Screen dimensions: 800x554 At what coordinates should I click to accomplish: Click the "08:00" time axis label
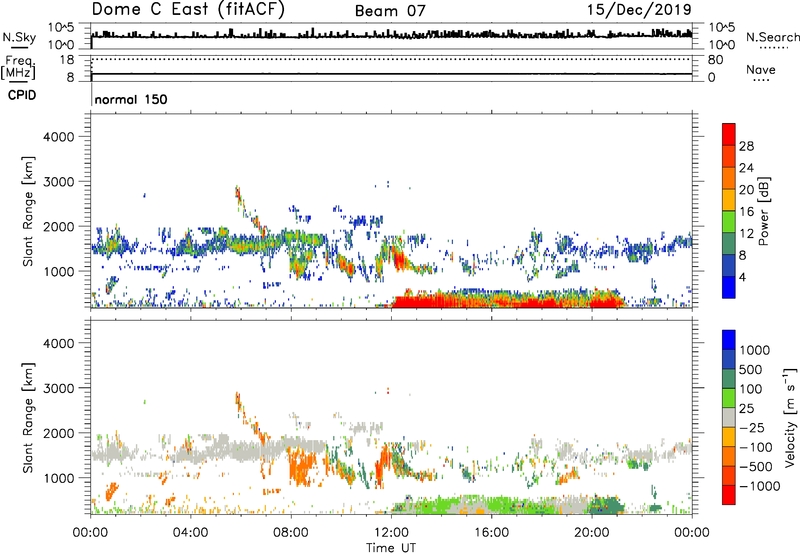coord(291,533)
